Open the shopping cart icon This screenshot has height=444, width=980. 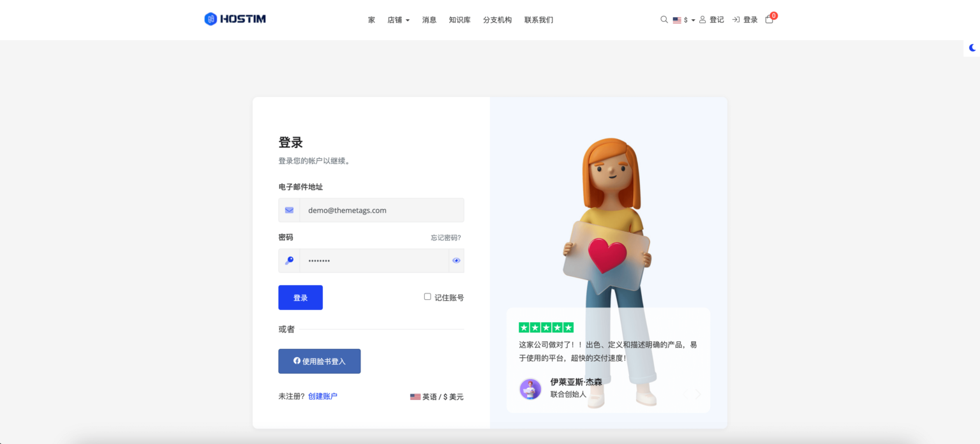769,20
